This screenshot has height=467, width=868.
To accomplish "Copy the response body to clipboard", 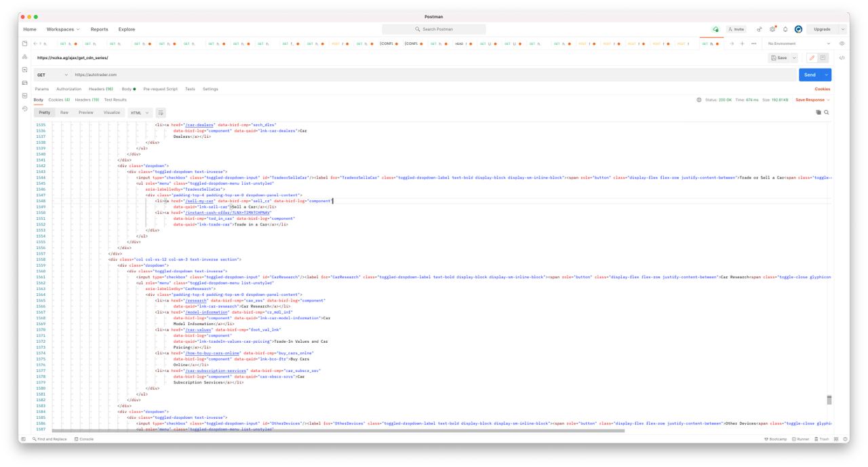I will pyautogui.click(x=818, y=113).
